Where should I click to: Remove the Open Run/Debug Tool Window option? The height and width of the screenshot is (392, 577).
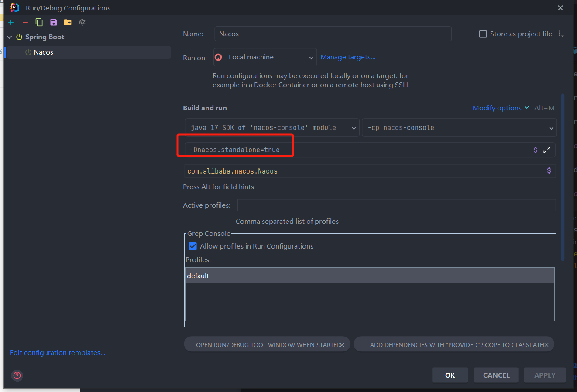point(342,345)
